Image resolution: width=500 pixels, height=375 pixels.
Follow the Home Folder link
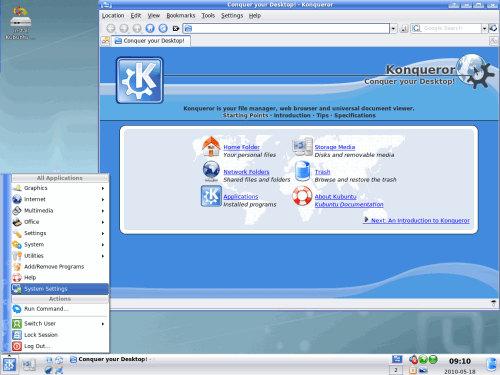point(241,147)
